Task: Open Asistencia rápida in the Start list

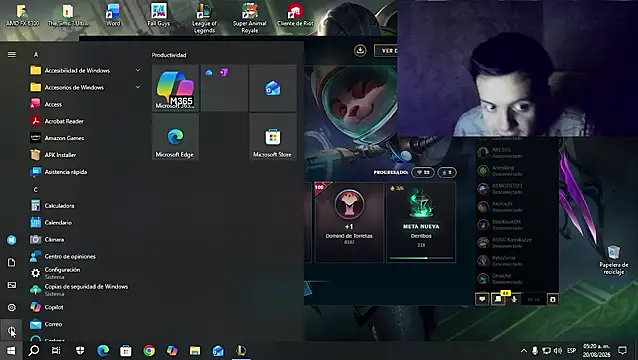Action: [x=85, y=172]
